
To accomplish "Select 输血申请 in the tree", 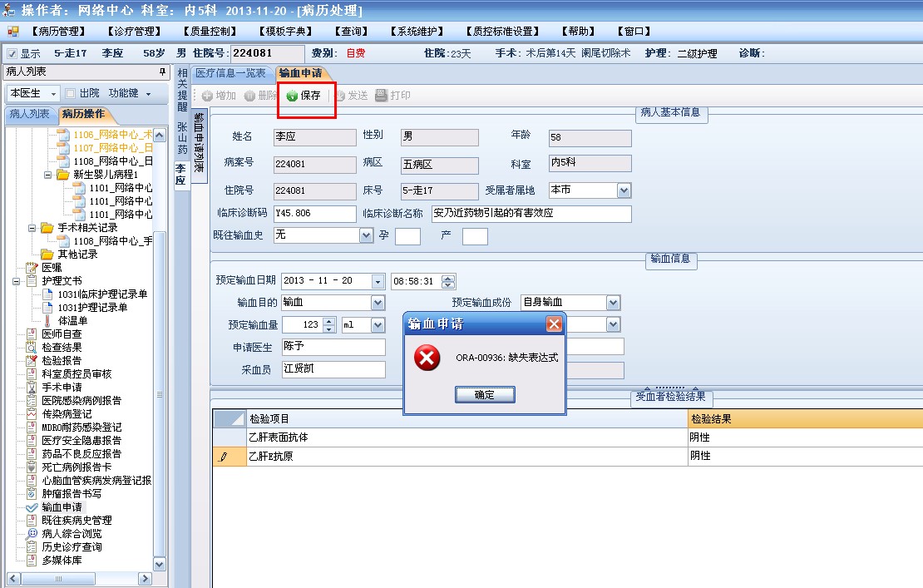I will pyautogui.click(x=62, y=507).
